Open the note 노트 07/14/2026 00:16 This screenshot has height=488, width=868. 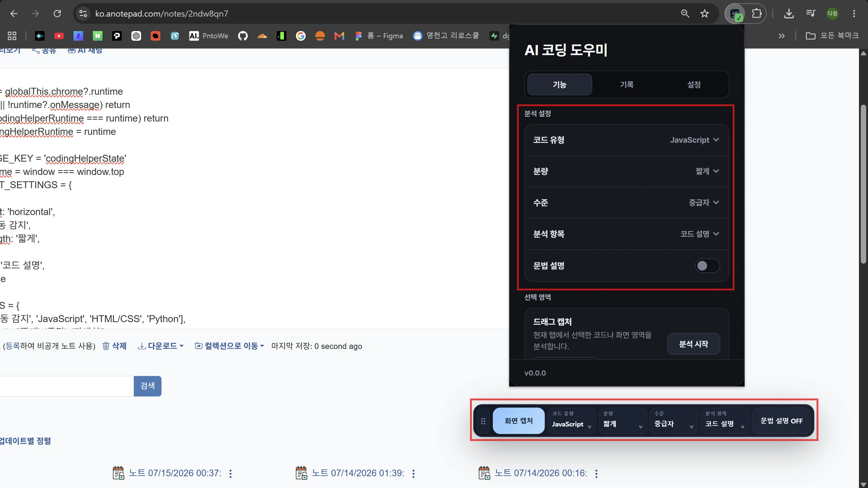tap(541, 473)
